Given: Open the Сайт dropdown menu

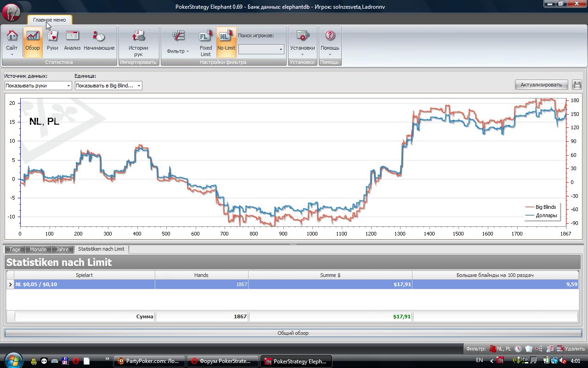Looking at the screenshot, I should [12, 42].
